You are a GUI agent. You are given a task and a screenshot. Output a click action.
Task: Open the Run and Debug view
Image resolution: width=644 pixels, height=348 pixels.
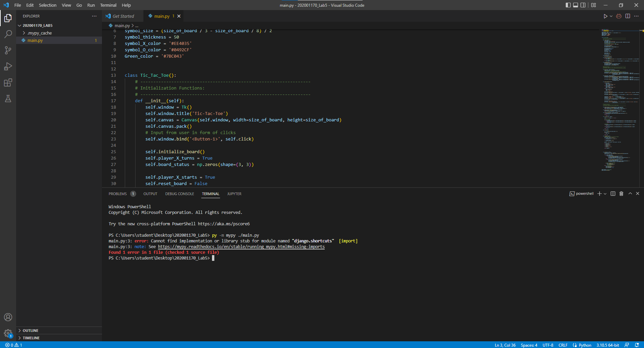tap(8, 66)
